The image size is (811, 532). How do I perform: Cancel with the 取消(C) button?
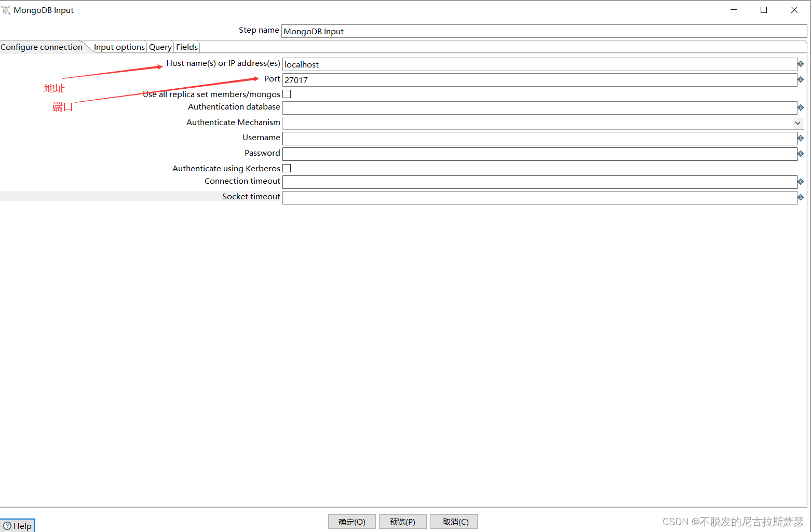454,522
